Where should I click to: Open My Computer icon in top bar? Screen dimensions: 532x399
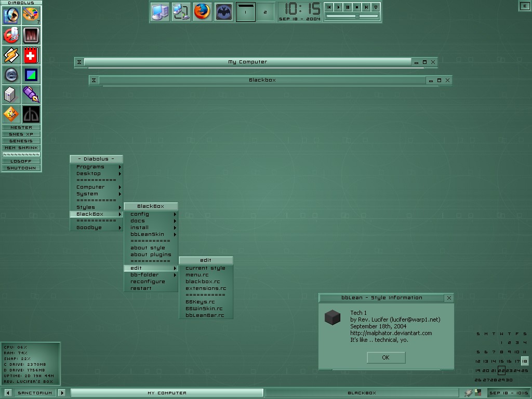160,12
